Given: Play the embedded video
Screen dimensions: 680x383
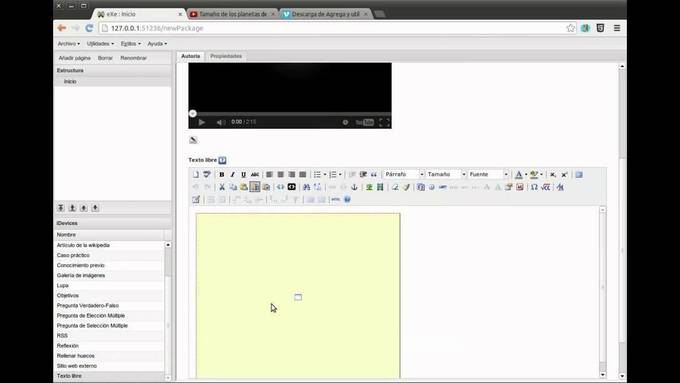Looking at the screenshot, I should click(202, 122).
